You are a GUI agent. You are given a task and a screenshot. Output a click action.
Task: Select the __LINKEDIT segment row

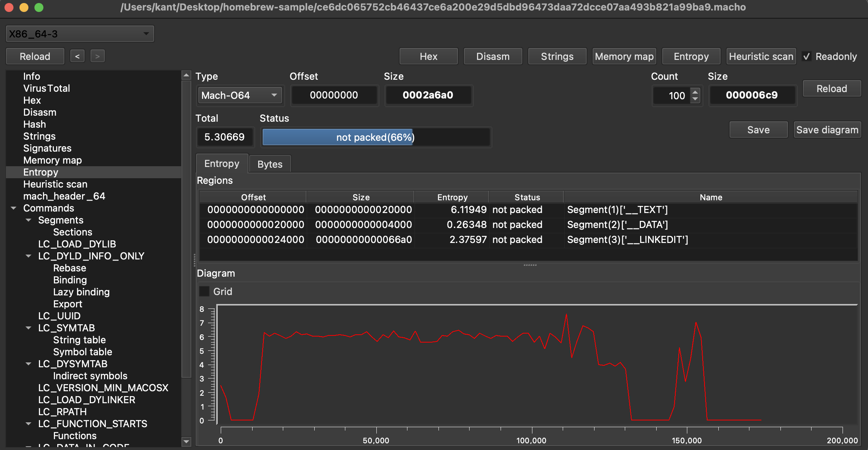click(528, 240)
